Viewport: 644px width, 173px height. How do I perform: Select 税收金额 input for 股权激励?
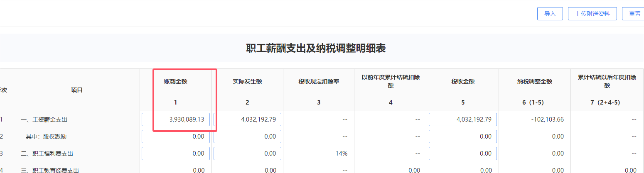tap(462, 136)
